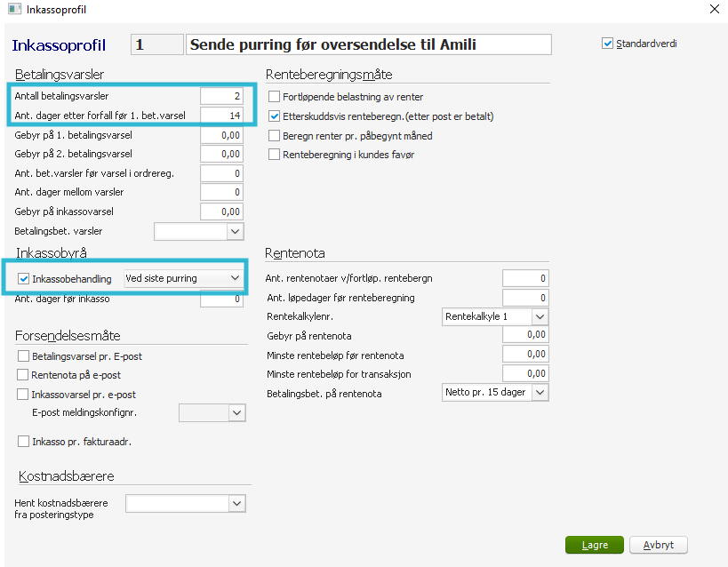
Task: Check Inkasso pr. fakturaadr. option
Action: 23,441
